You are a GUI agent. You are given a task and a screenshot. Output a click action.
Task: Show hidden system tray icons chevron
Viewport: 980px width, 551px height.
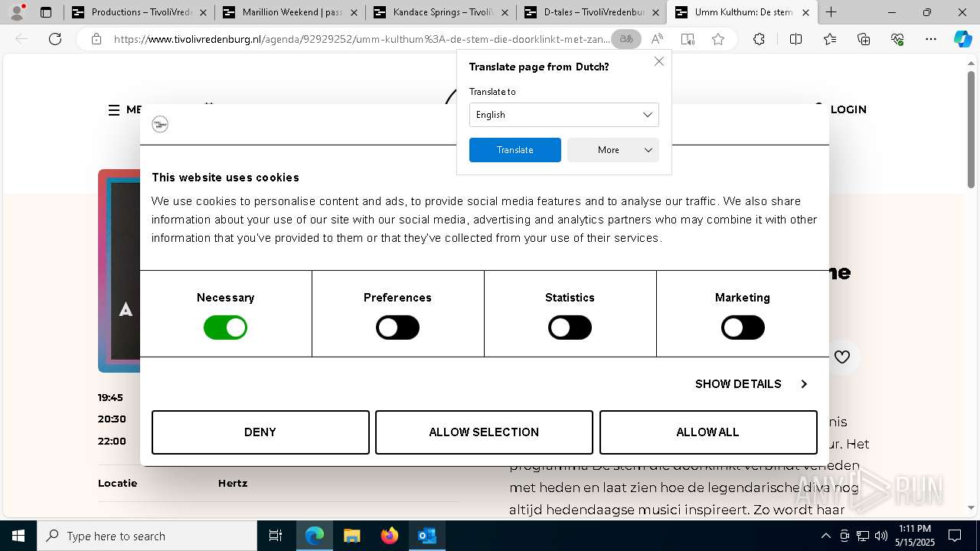point(825,536)
